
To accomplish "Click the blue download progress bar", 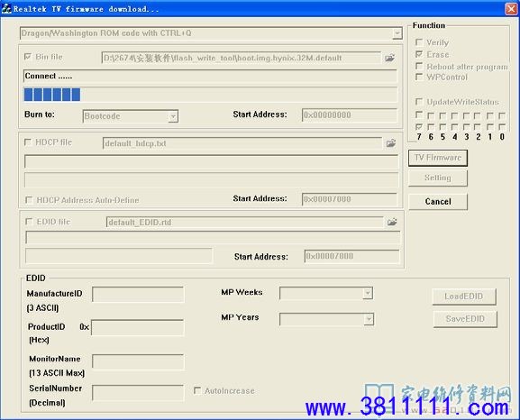I will (210, 95).
